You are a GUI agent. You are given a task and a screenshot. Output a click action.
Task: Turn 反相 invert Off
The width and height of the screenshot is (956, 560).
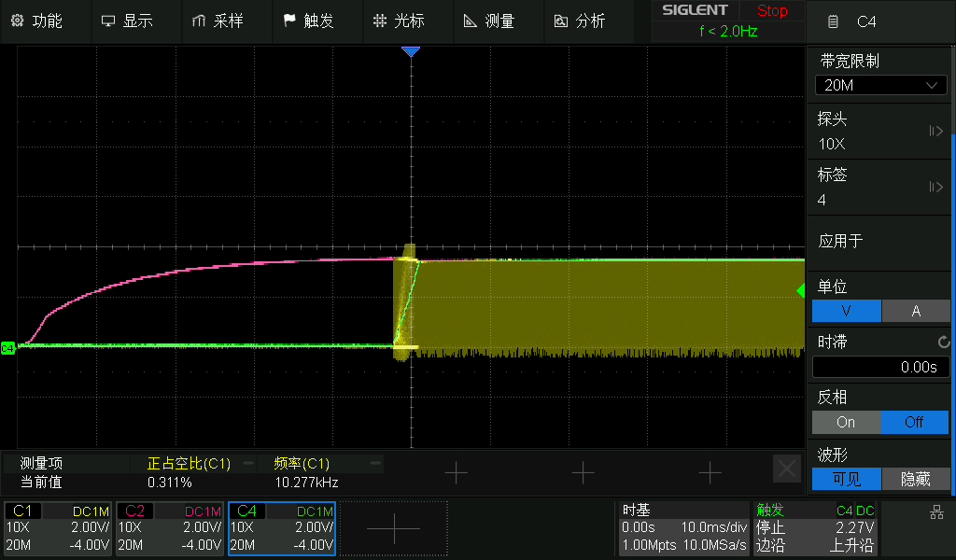pos(914,422)
